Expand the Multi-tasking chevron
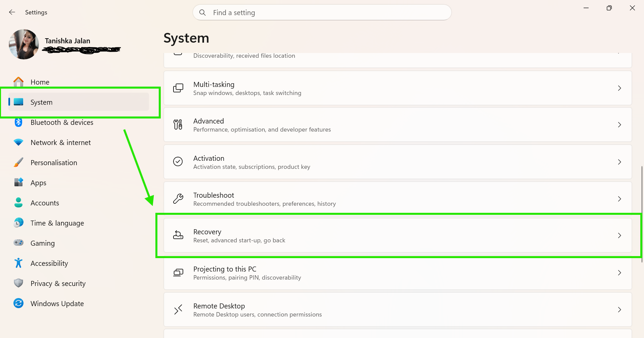Screen dimensions: 644x338 (x=620, y=88)
